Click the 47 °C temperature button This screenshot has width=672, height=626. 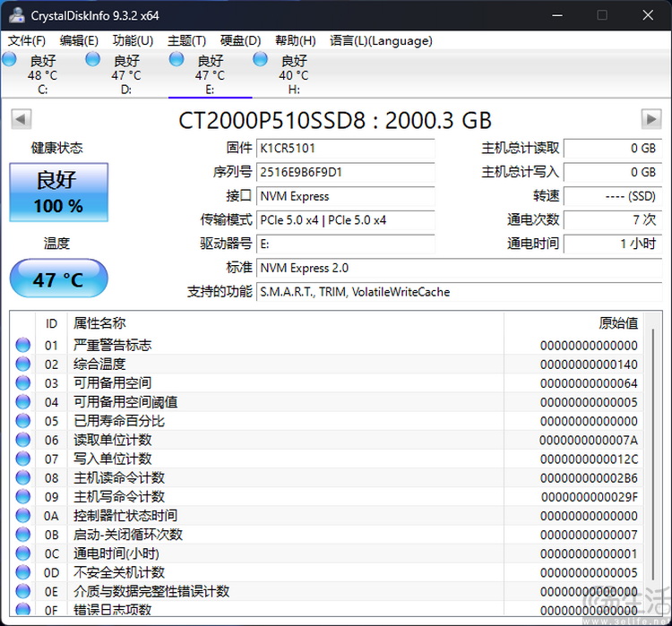coord(59,279)
